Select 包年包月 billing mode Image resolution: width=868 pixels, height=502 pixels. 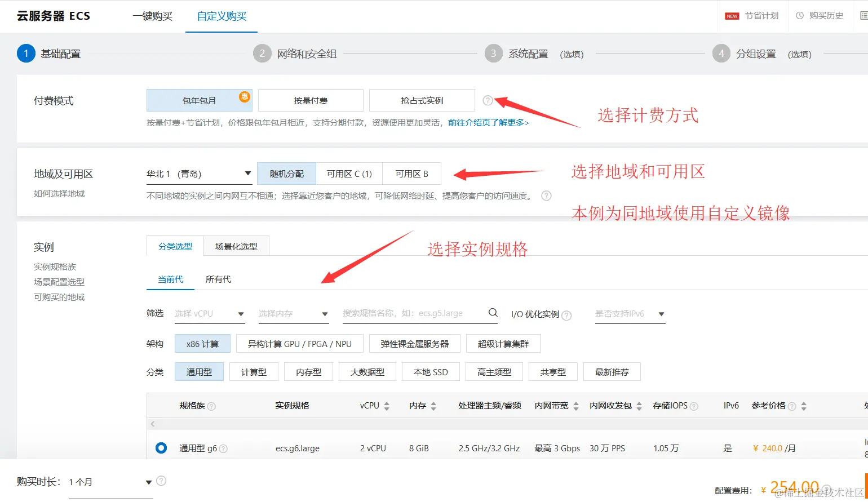coord(199,100)
